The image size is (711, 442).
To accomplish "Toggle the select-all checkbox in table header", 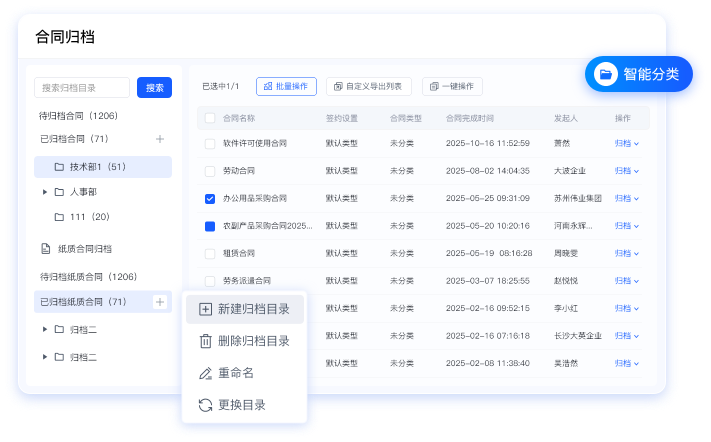I will coord(210,118).
